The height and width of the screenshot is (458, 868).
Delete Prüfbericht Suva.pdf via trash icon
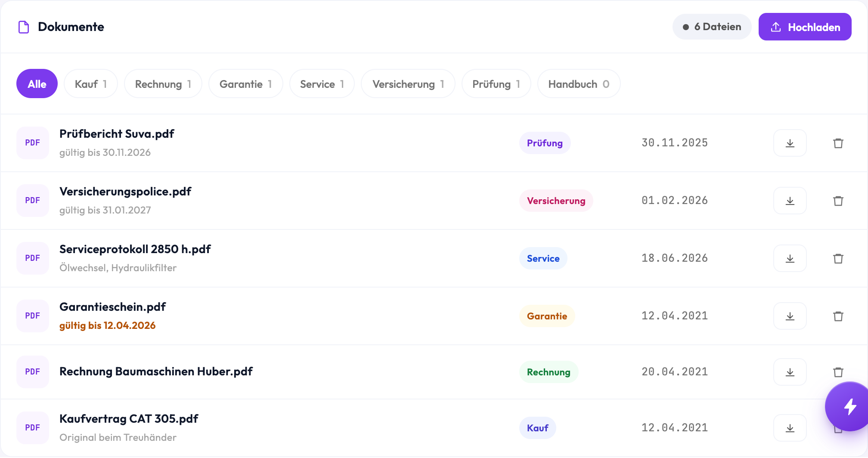(x=838, y=143)
